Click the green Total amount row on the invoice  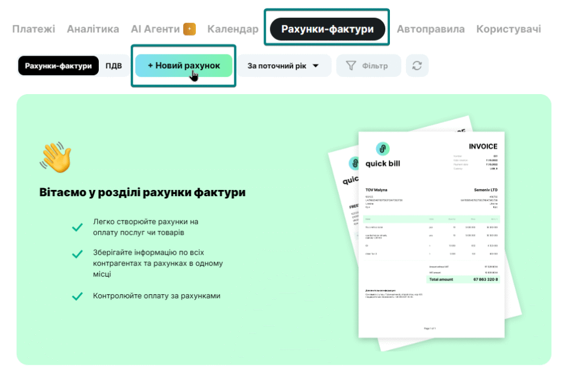463,279
